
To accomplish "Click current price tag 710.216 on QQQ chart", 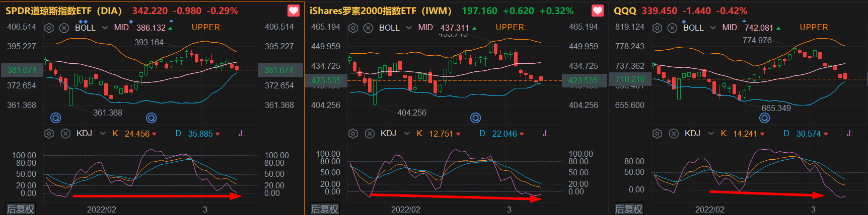I will (x=630, y=79).
